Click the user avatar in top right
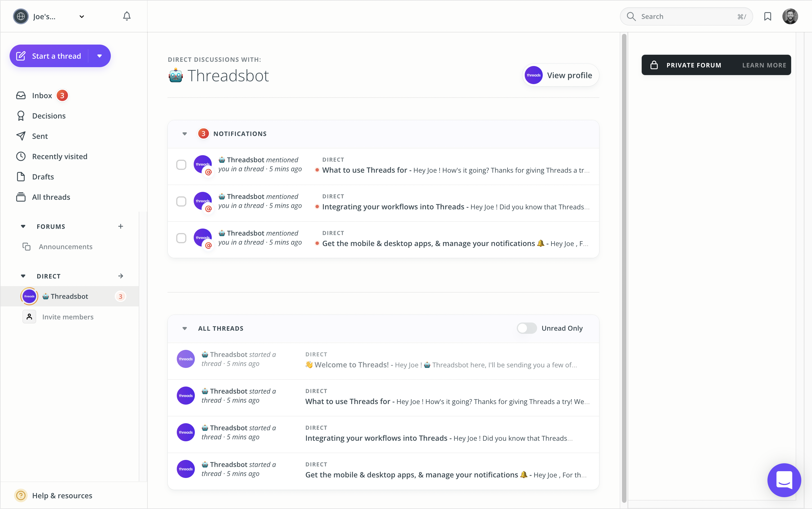This screenshot has height=509, width=812. click(x=790, y=16)
